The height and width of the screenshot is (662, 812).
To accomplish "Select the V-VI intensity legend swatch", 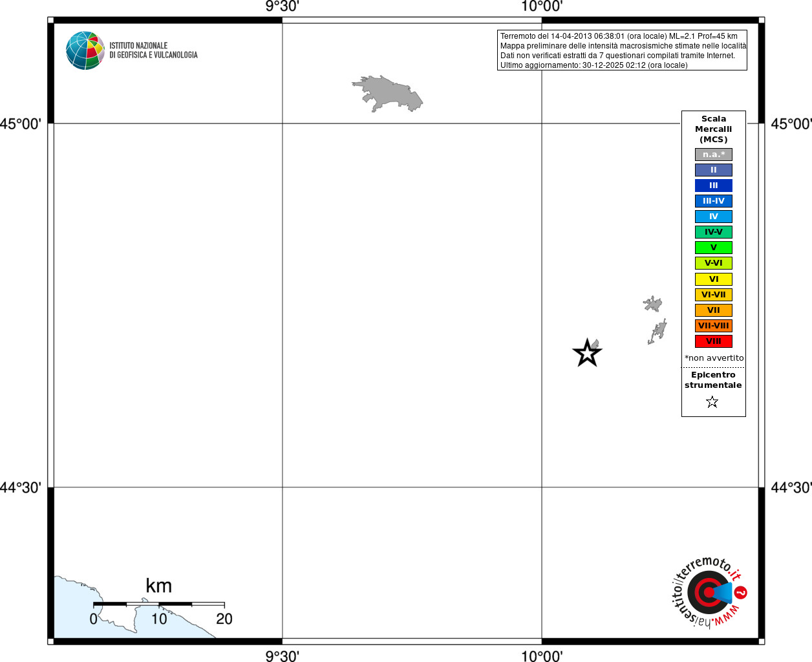I will [714, 263].
